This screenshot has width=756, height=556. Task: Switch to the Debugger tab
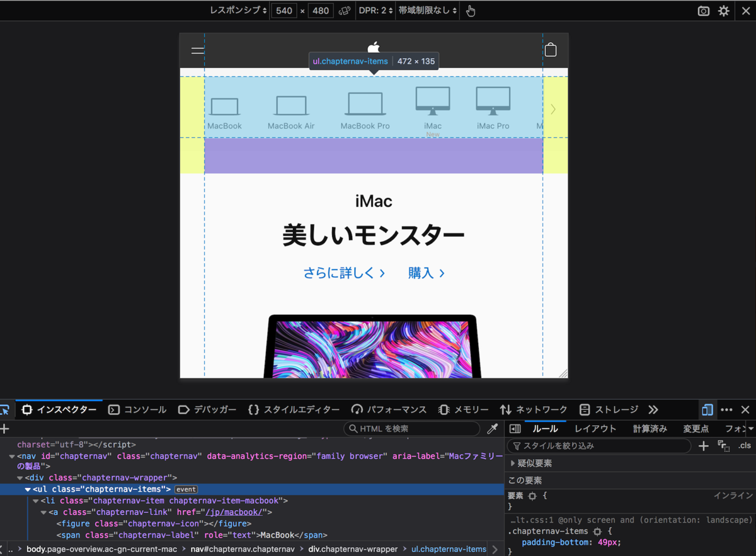(207, 409)
